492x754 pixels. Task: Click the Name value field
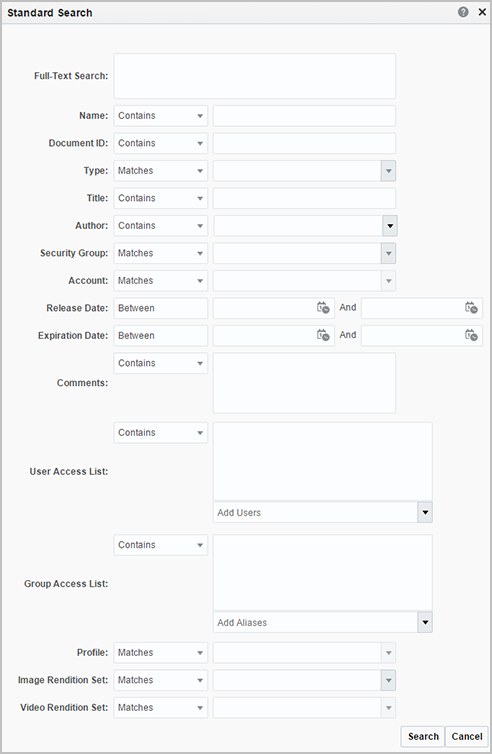coord(304,116)
